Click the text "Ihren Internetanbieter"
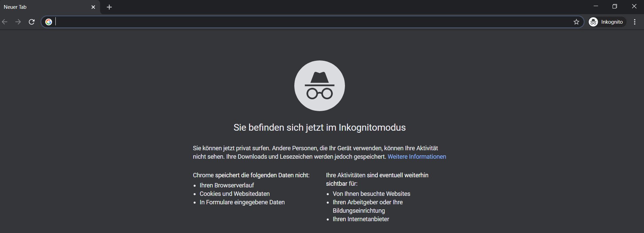 [x=361, y=219]
